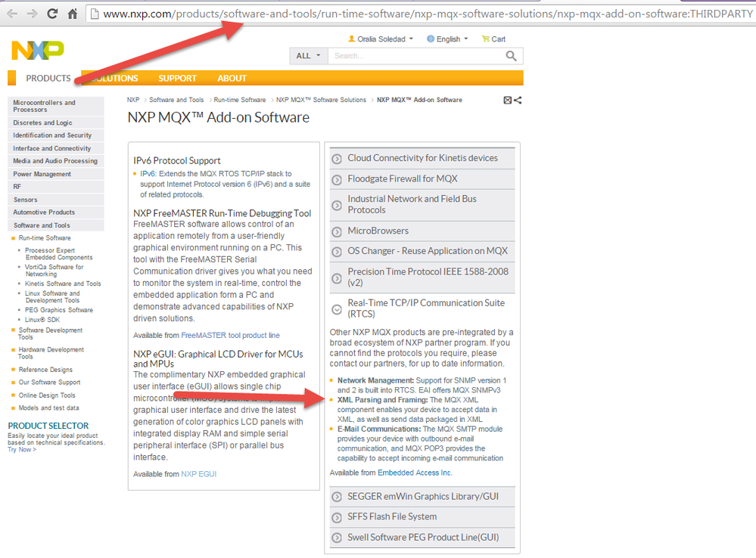Open FreeMASTER tool product line link
The image size is (756, 558).
[230, 336]
